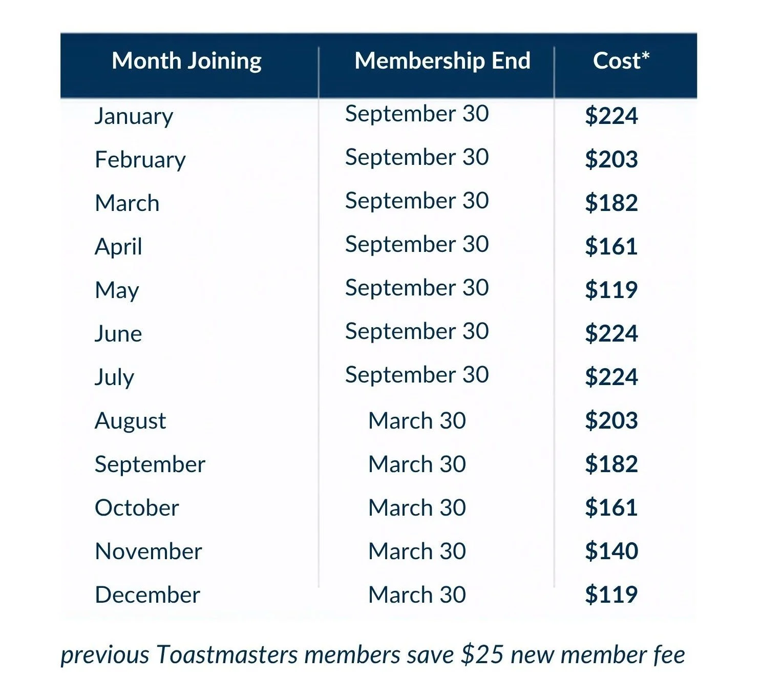The image size is (761, 700).
Task: Select the December row label
Action: coord(147,595)
